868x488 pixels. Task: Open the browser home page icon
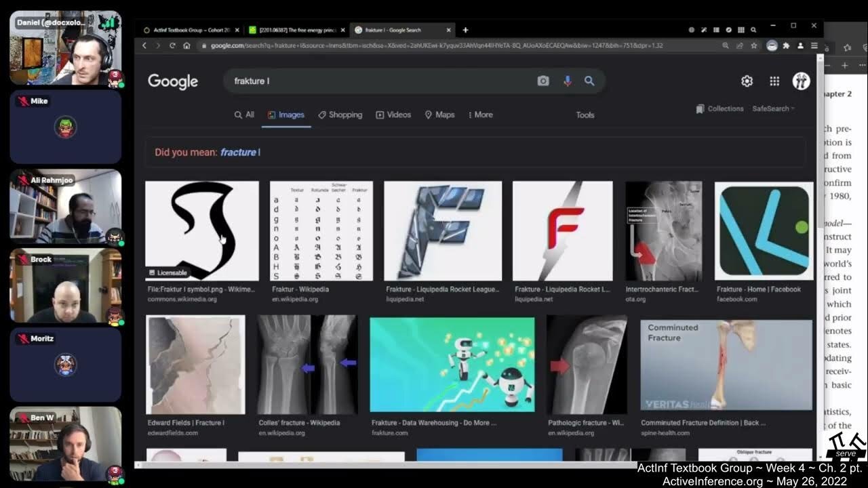click(186, 45)
